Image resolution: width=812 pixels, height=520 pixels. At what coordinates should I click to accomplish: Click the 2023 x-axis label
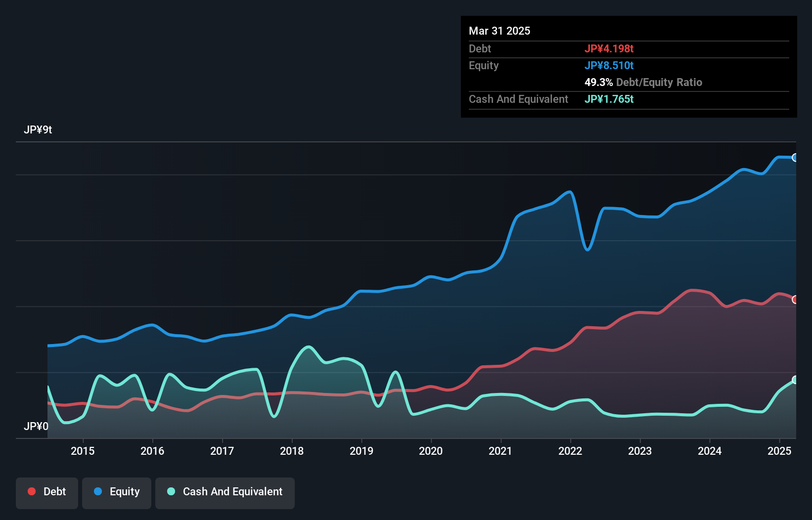point(640,451)
